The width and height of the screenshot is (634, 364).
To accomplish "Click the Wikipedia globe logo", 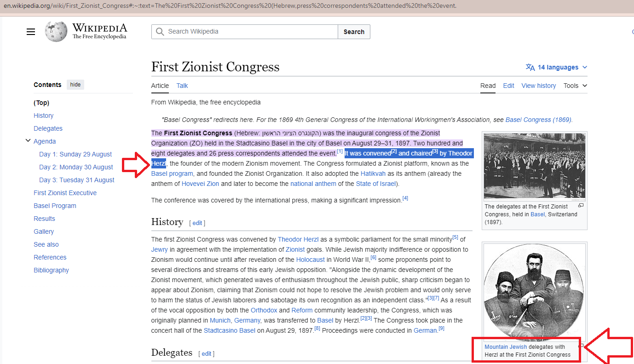I will coord(56,31).
